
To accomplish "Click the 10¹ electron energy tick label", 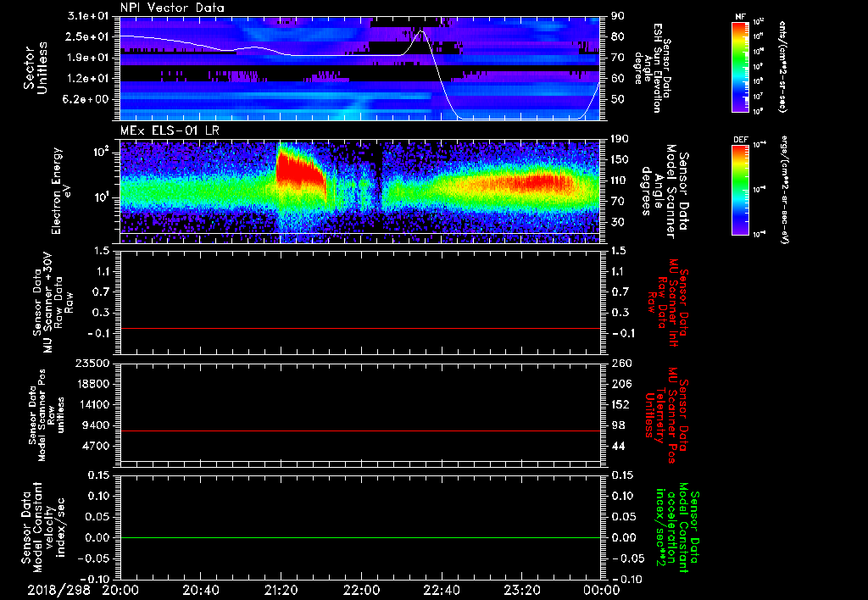I will (x=100, y=197).
